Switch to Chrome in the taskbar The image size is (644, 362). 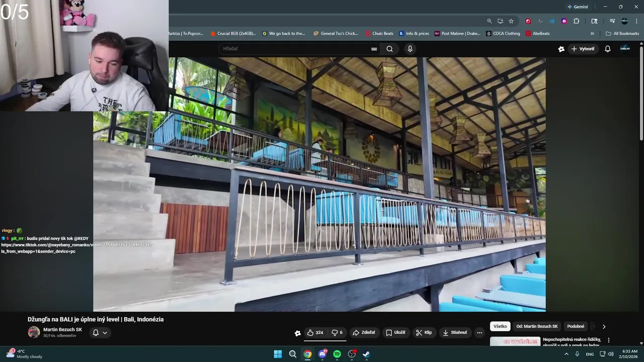(307, 354)
